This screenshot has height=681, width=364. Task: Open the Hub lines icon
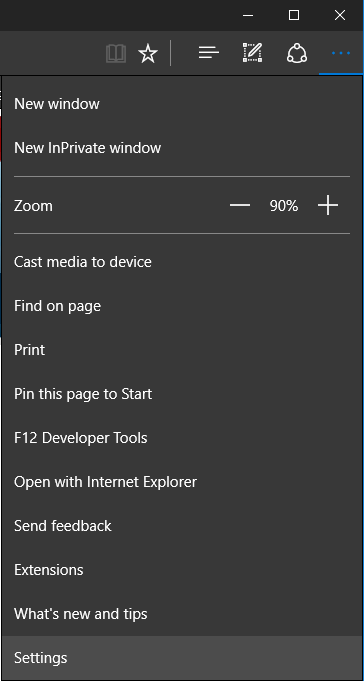(x=209, y=53)
